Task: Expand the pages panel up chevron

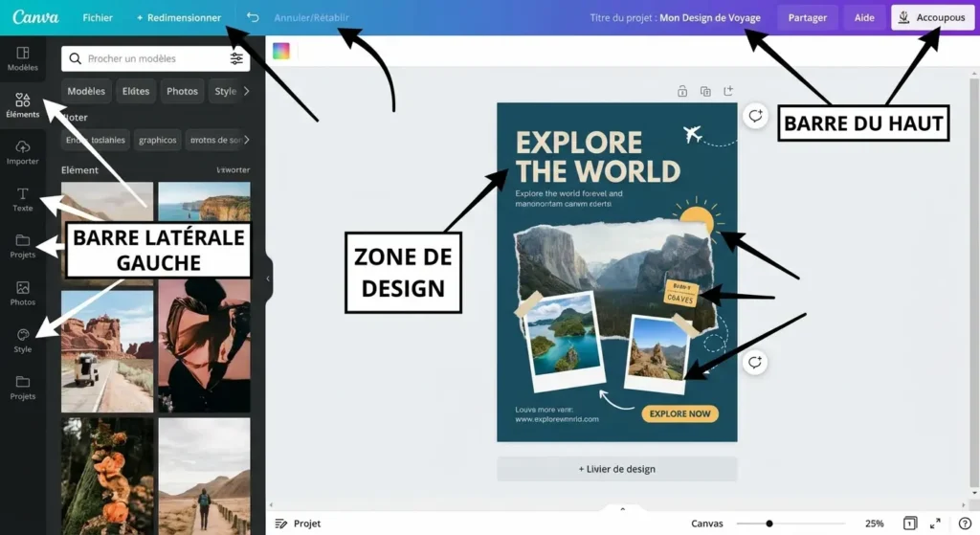Action: pos(622,509)
